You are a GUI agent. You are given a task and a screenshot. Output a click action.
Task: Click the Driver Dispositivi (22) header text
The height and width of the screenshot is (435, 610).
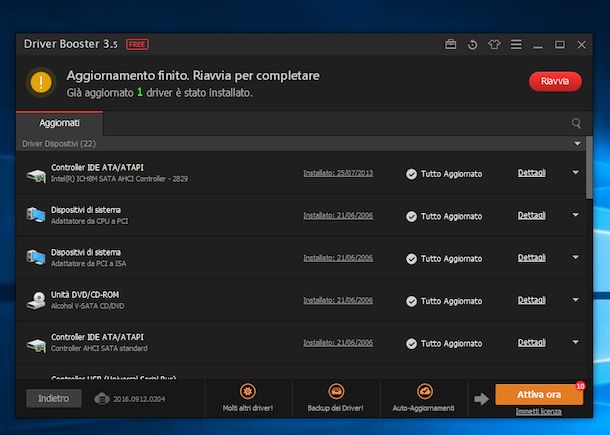(59, 144)
